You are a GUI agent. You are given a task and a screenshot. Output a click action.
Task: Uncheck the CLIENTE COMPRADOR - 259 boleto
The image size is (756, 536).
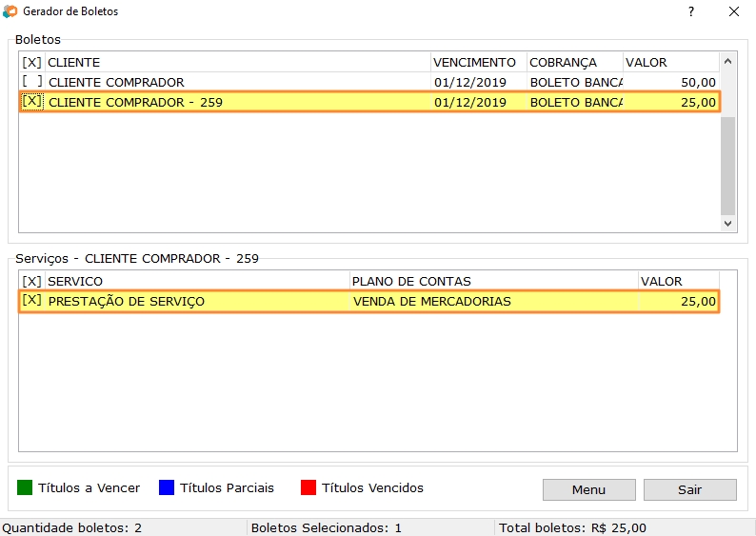click(31, 102)
